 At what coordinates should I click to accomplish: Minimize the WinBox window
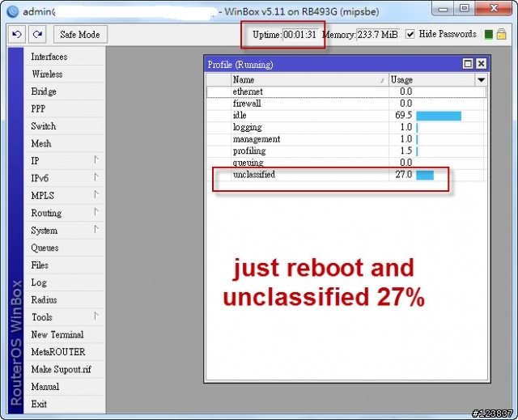[443, 8]
